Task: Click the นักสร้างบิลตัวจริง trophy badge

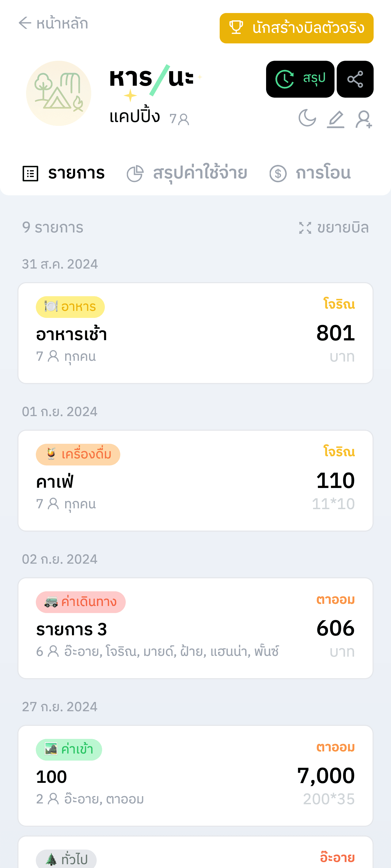Action: [x=296, y=28]
